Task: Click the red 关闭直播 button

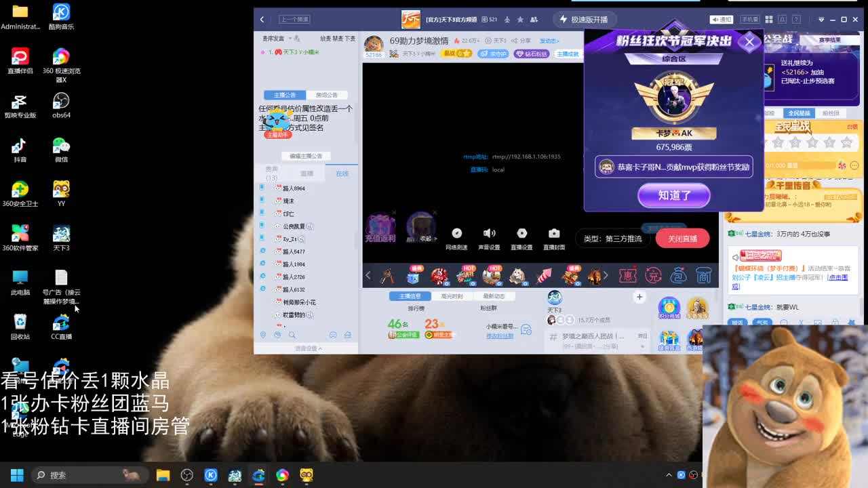Action: coord(682,239)
